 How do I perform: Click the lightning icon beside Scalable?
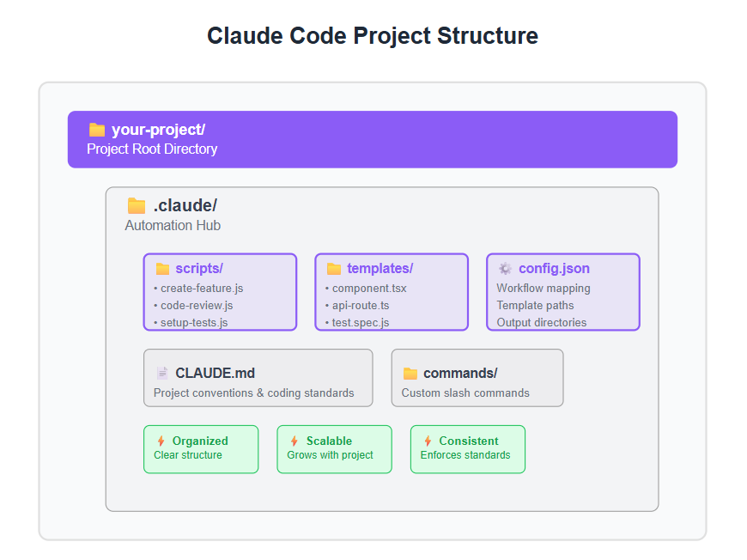[x=295, y=441]
